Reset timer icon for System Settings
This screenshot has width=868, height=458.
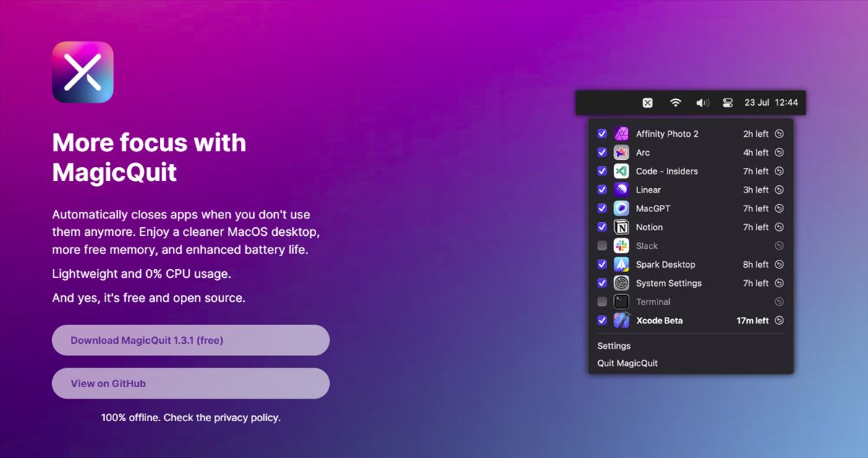779,283
